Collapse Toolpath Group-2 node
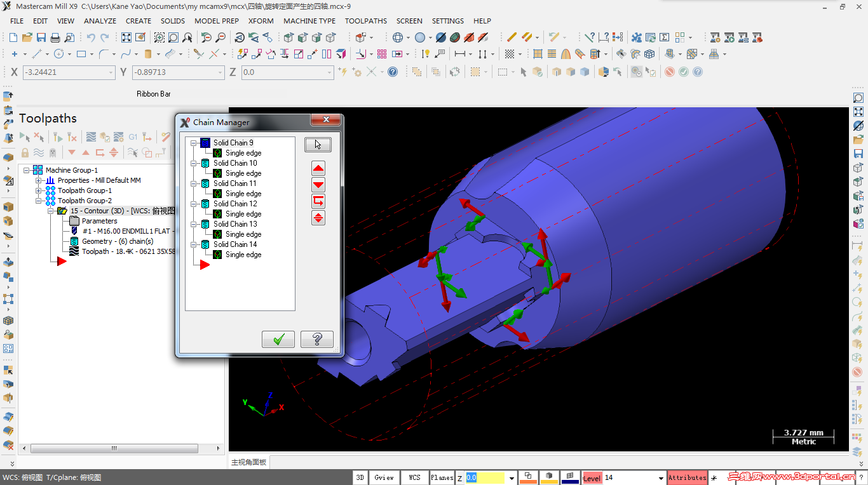Image resolution: width=868 pixels, height=485 pixels. 39,201
